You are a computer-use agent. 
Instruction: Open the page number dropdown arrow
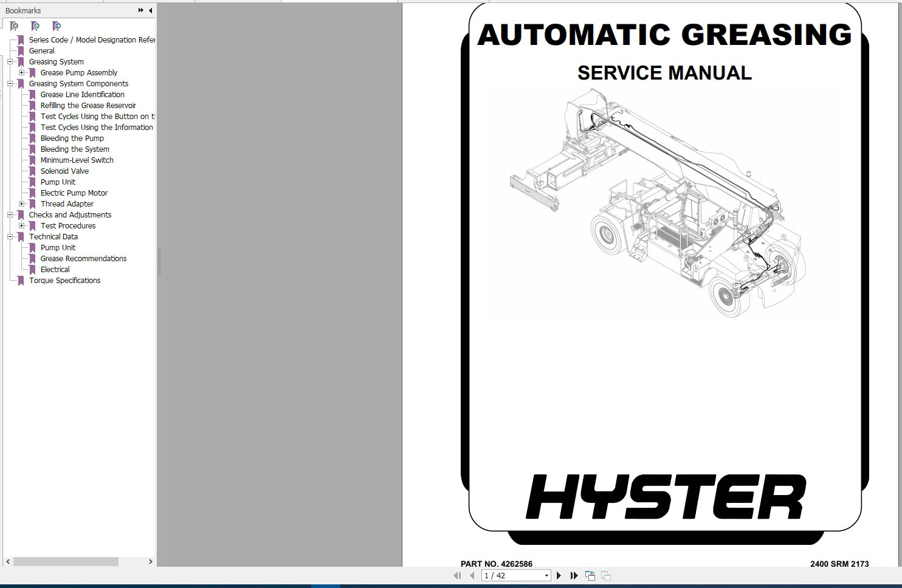546,576
